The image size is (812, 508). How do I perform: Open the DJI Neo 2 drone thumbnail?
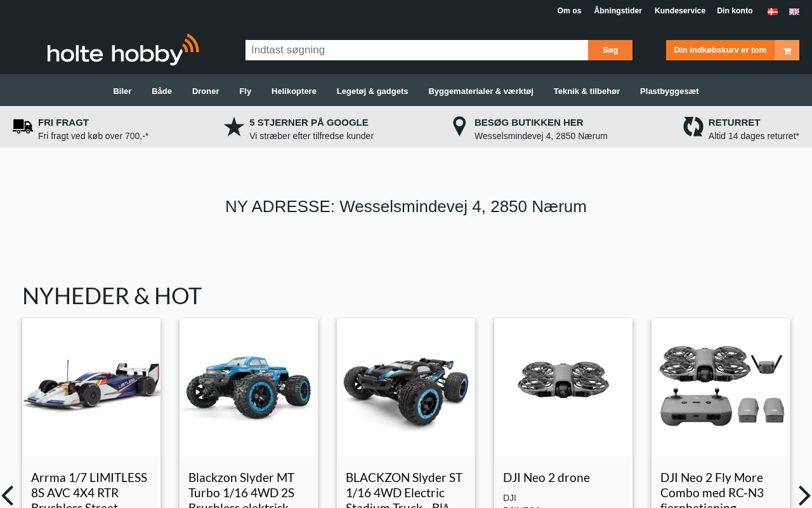[x=563, y=387]
